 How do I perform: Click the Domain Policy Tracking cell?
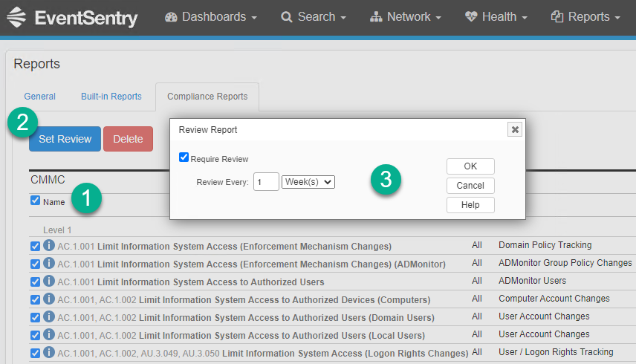[545, 245]
